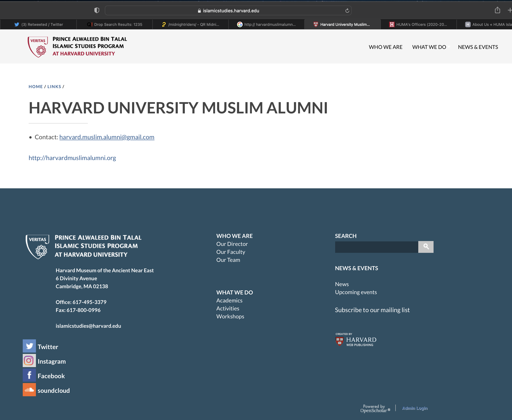Add a new tab with plus icon
This screenshot has width=512, height=420.
pyautogui.click(x=510, y=10)
